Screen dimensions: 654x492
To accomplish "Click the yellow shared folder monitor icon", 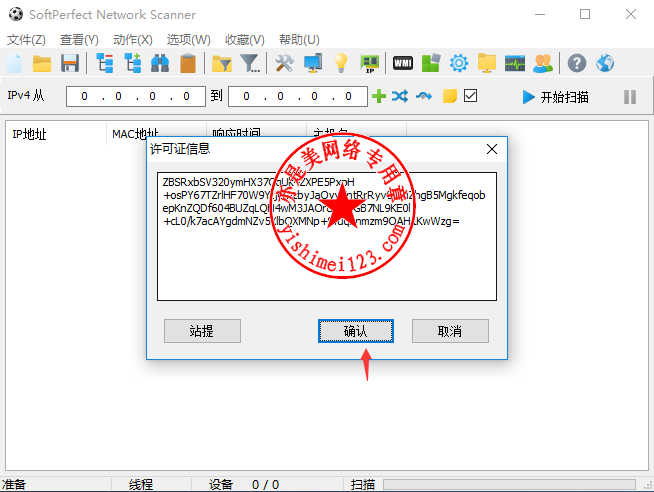I will [487, 63].
